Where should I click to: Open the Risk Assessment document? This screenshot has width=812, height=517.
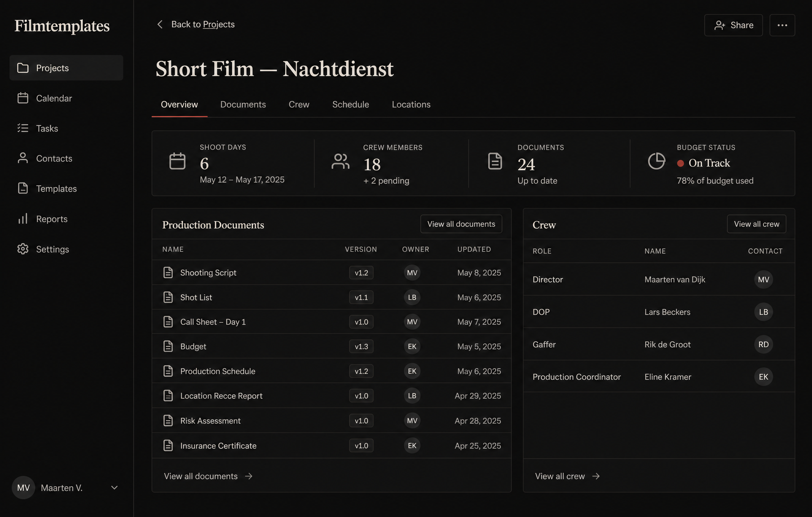tap(331, 421)
